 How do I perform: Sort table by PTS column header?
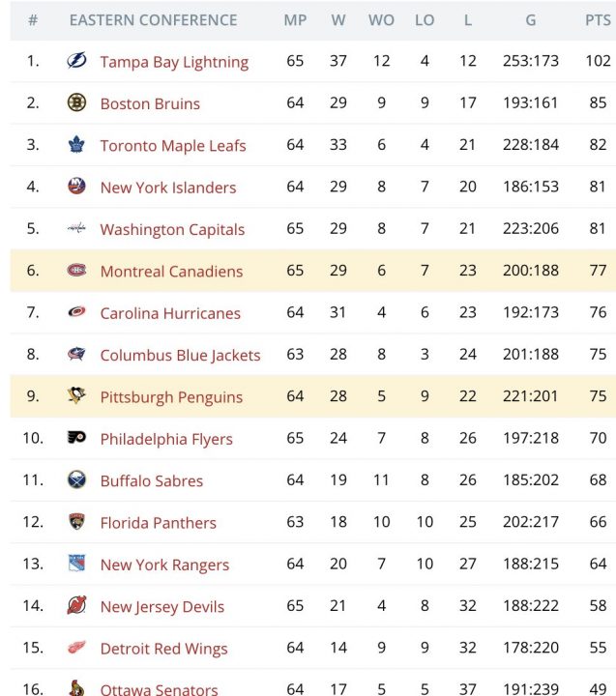(598, 20)
